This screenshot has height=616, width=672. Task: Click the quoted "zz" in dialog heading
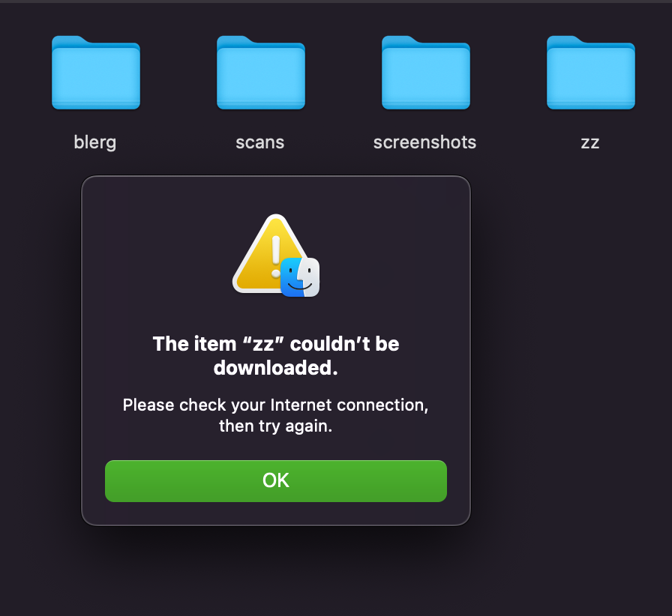(x=263, y=344)
